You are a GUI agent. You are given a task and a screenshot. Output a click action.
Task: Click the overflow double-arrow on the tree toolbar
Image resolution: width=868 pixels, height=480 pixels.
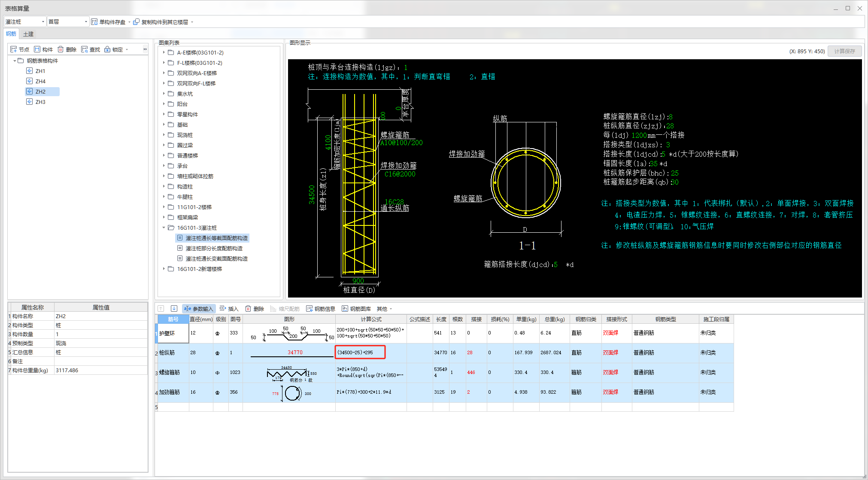145,49
